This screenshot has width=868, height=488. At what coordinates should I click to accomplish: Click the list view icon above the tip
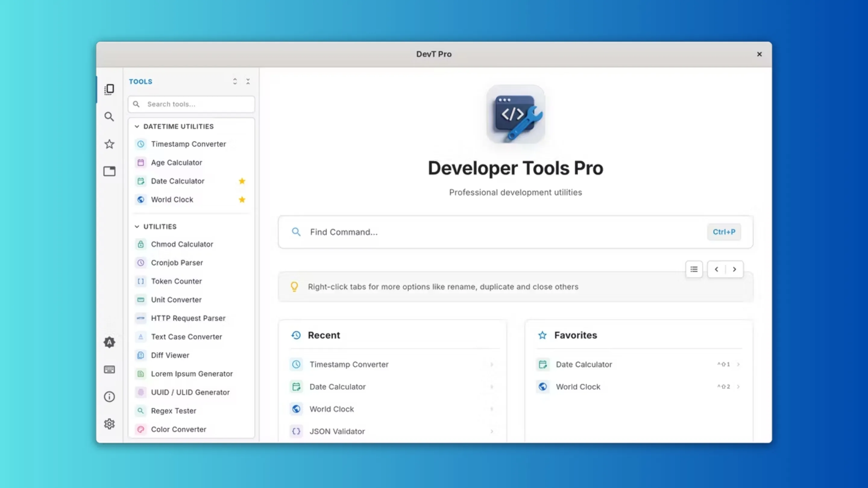click(694, 269)
